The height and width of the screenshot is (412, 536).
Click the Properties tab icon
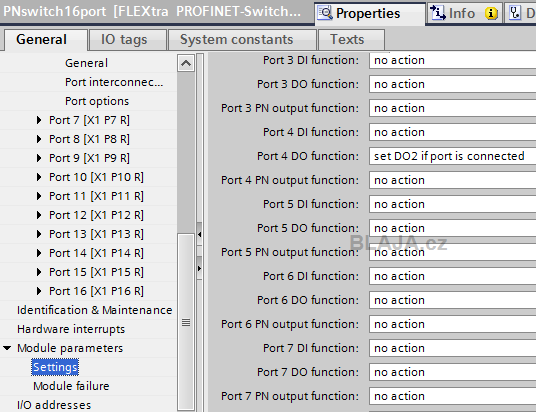click(x=325, y=13)
